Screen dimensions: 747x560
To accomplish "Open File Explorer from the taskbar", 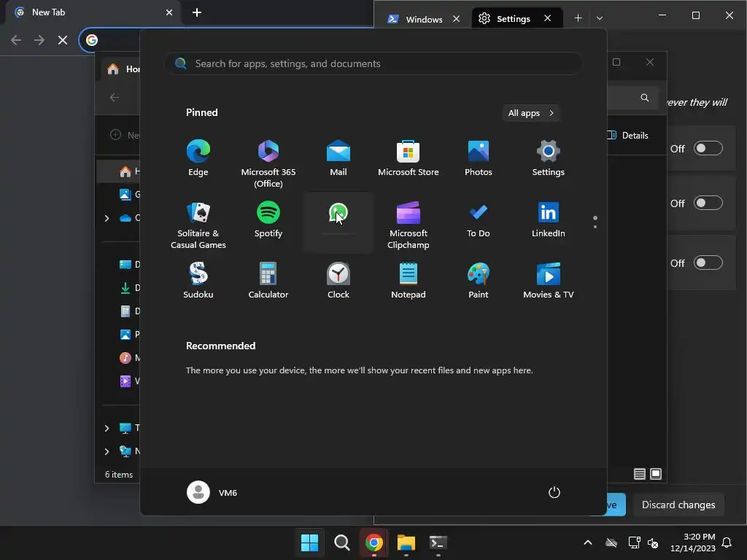I will tap(406, 542).
